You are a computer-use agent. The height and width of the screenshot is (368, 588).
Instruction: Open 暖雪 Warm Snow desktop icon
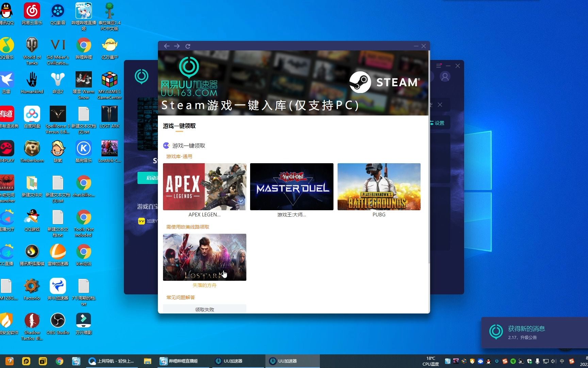(84, 86)
